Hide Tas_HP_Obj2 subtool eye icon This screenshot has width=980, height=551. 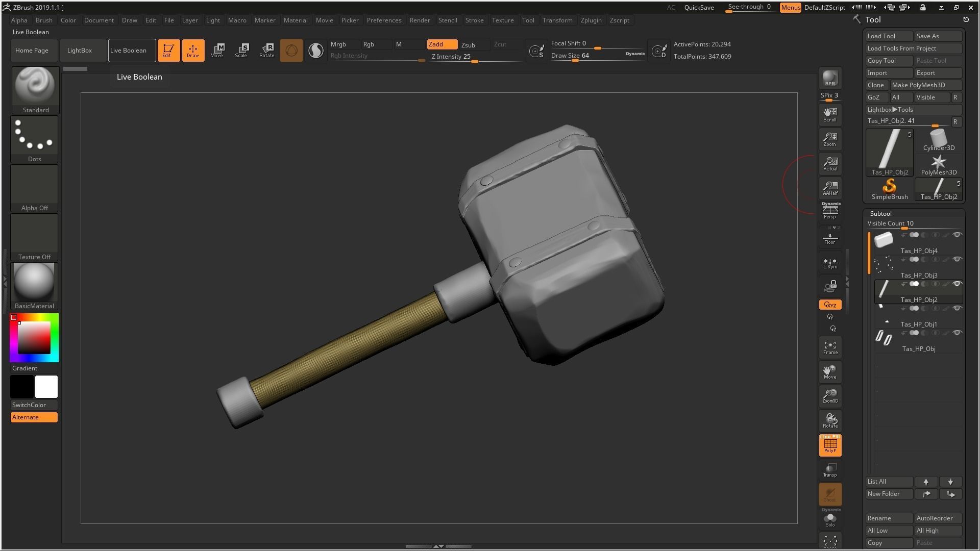958,284
